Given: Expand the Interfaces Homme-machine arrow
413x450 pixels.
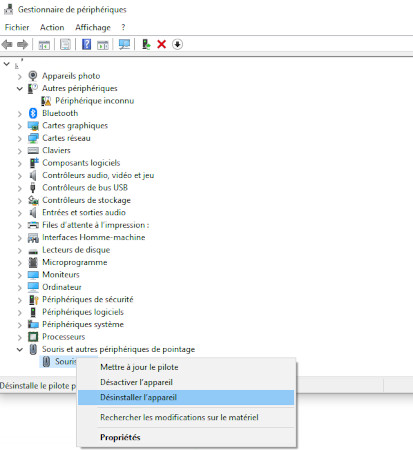Looking at the screenshot, I should tap(19, 238).
